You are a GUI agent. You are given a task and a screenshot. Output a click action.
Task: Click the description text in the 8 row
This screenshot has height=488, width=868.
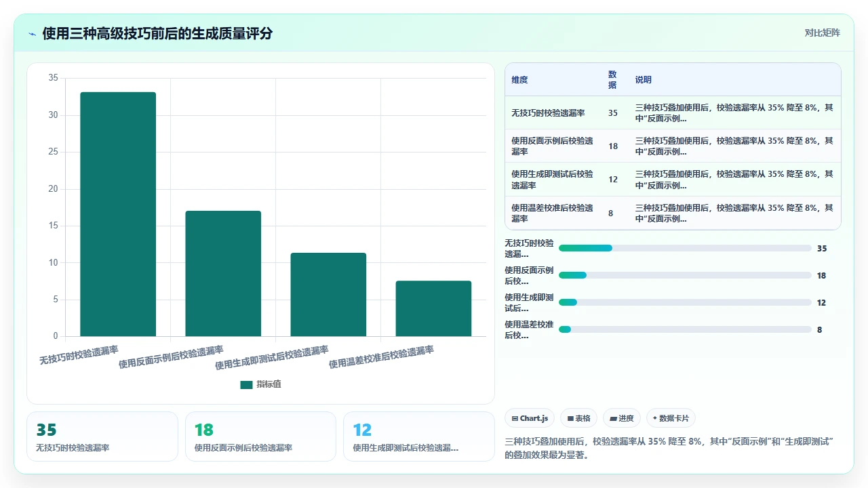[734, 213]
